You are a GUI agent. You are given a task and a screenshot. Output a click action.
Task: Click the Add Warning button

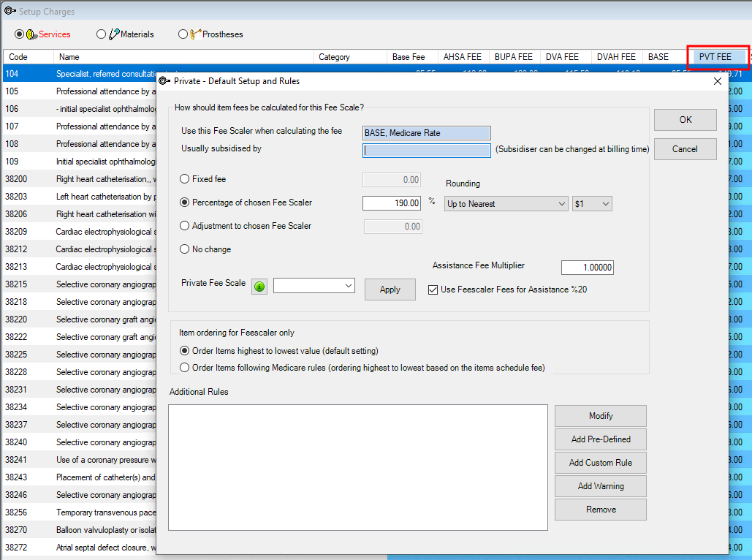(601, 486)
